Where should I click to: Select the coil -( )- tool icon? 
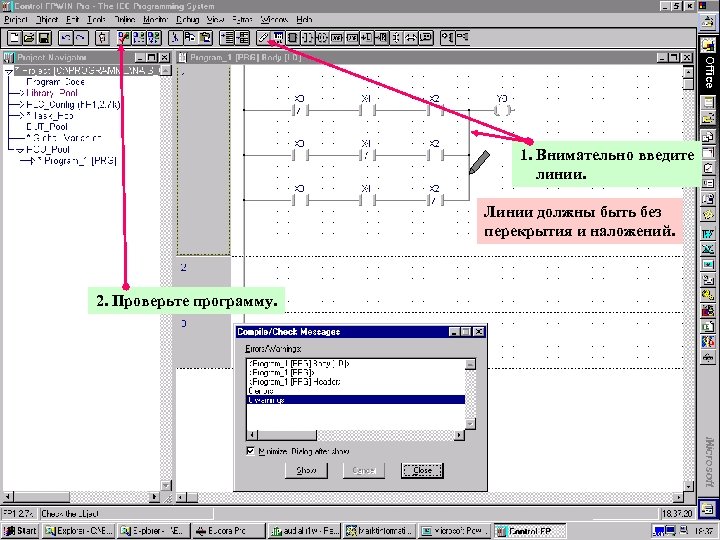(322, 38)
